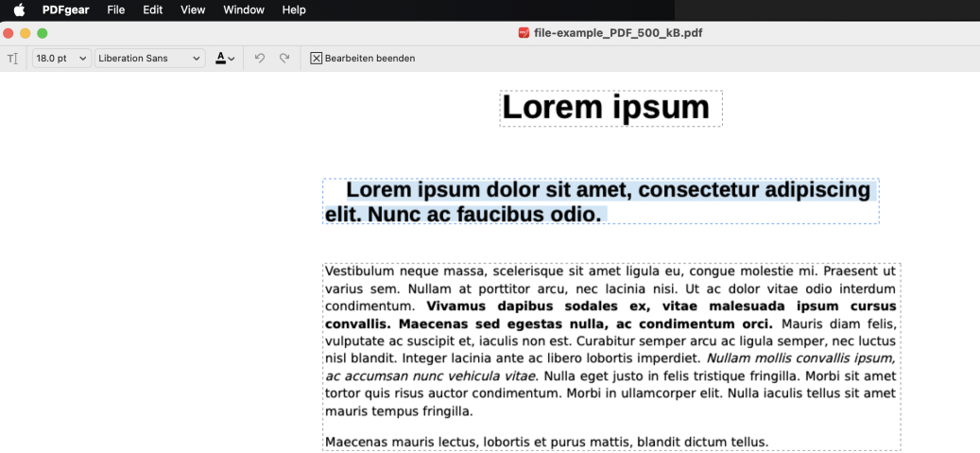Click the file-example_PDF_500_kB.pdf window title
Screen dimensions: 980x453
(617, 32)
